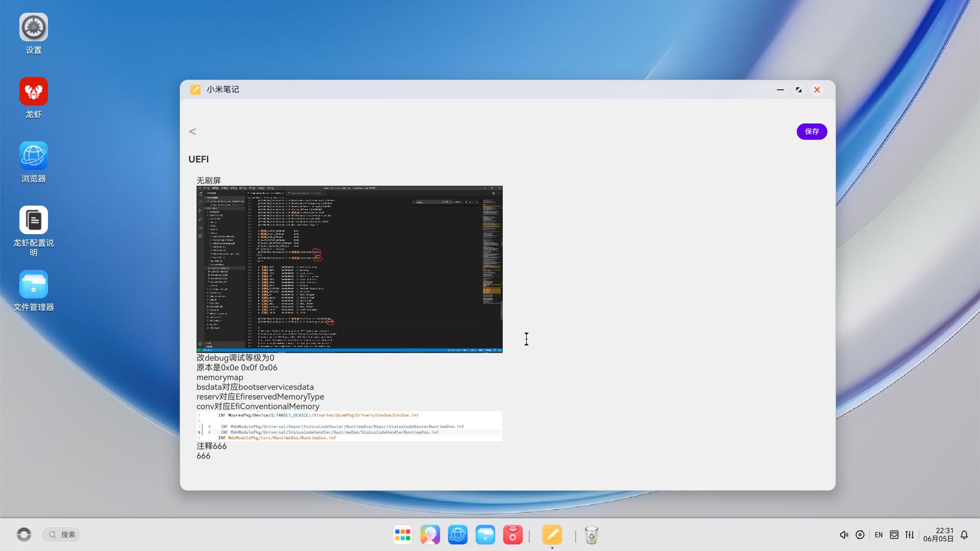
Task: Place cursor in the 无刷屏 line
Action: pyautogui.click(x=209, y=181)
